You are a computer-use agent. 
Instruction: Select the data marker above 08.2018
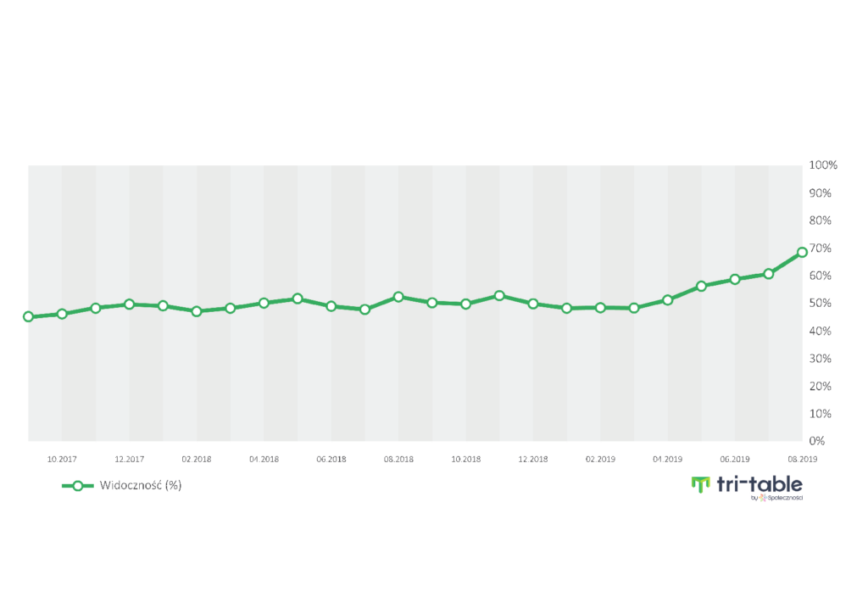coord(398,297)
